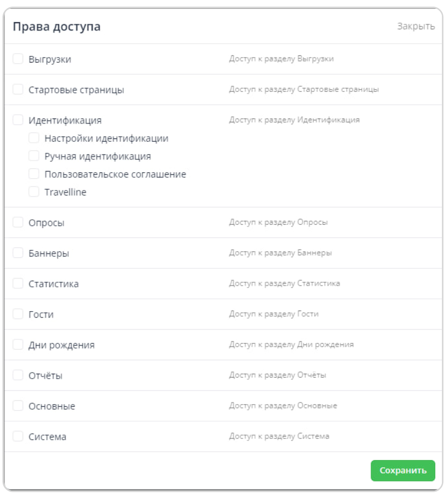Tick the Гости checkbox
The image size is (448, 496).
coord(18,314)
